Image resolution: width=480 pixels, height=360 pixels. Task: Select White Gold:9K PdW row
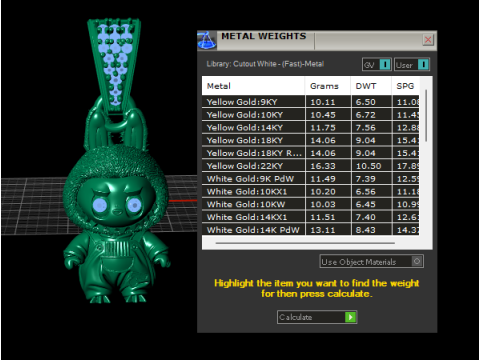pyautogui.click(x=311, y=179)
